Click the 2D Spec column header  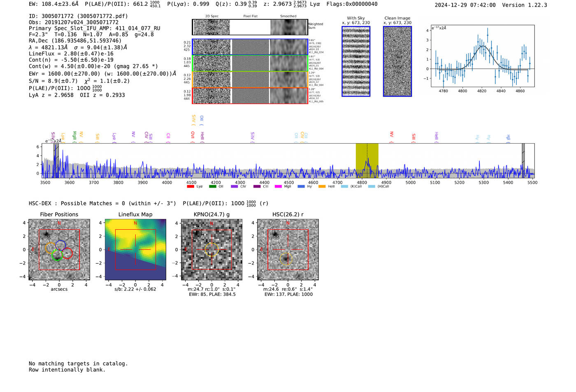coord(212,16)
